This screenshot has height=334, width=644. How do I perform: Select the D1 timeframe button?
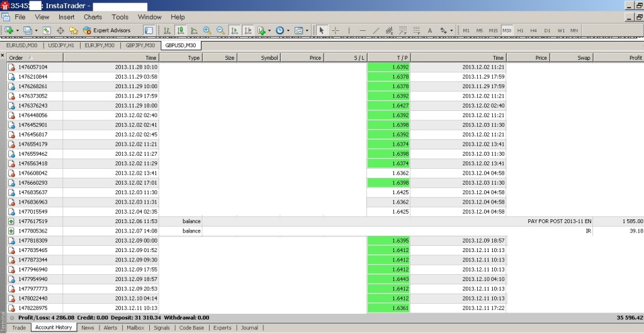click(547, 30)
